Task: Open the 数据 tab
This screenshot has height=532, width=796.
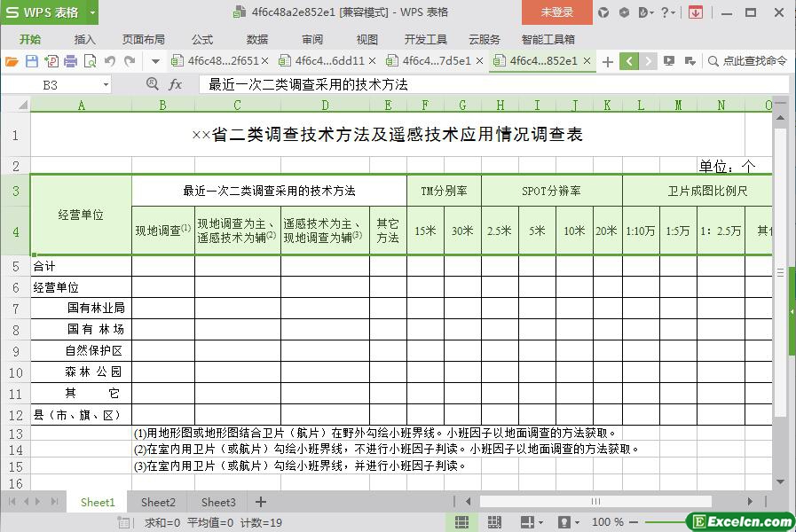Action: click(x=256, y=39)
